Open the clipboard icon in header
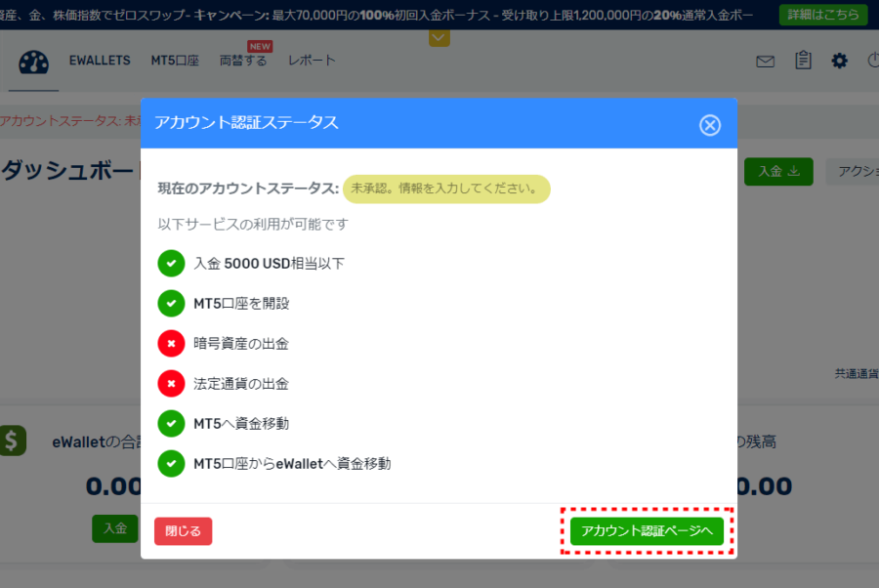Viewport: 879px width, 588px height. [x=803, y=60]
